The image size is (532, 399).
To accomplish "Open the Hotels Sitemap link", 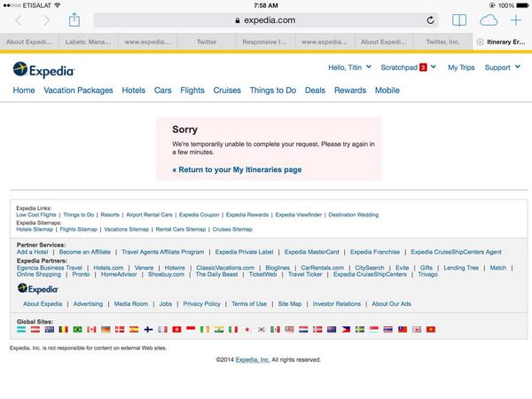I will [35, 230].
